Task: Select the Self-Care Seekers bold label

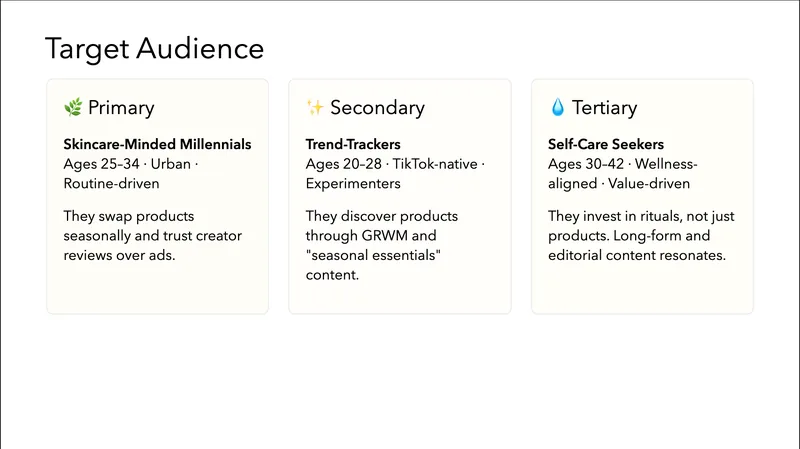Action: (x=606, y=145)
